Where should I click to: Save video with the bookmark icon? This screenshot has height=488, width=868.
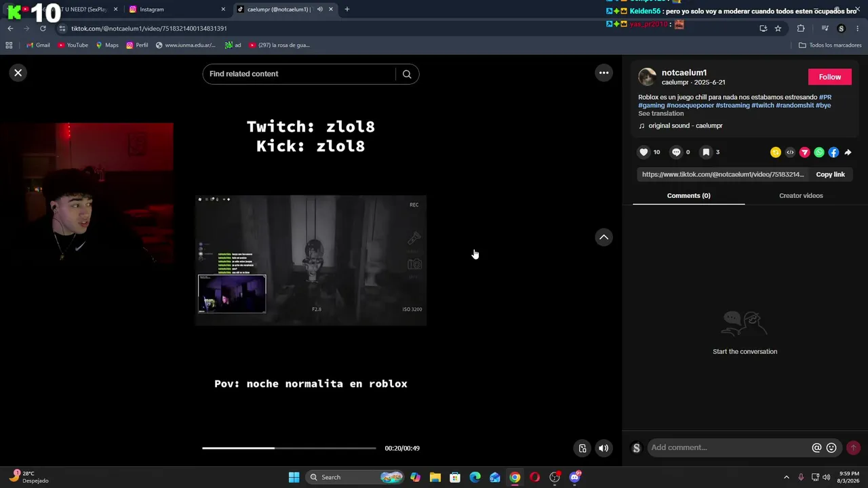(x=706, y=152)
